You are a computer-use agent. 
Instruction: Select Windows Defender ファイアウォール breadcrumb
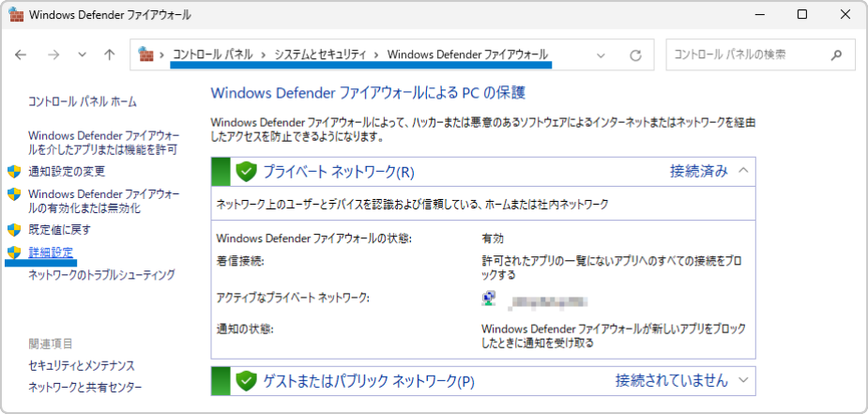[467, 54]
